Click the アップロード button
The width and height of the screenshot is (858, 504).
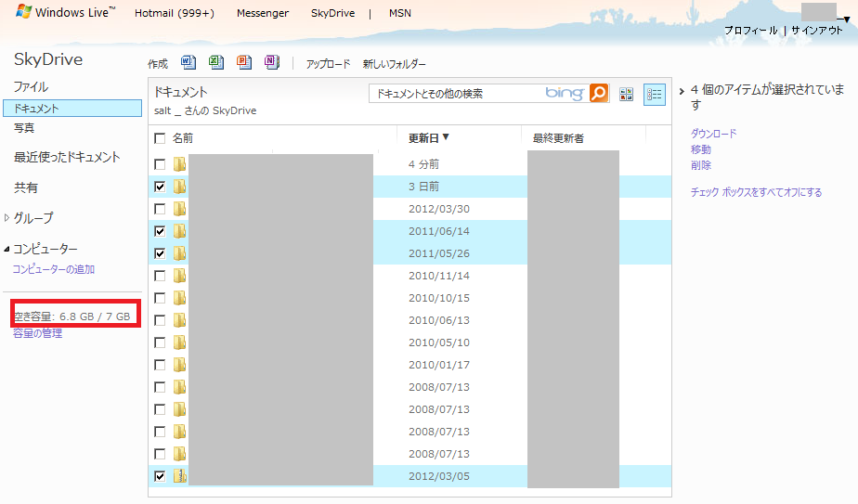[x=328, y=64]
